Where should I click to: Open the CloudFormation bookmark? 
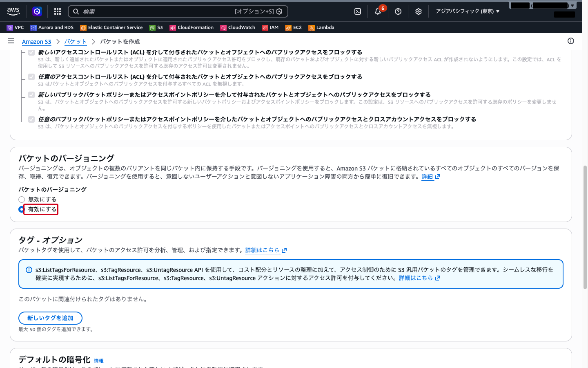(192, 27)
